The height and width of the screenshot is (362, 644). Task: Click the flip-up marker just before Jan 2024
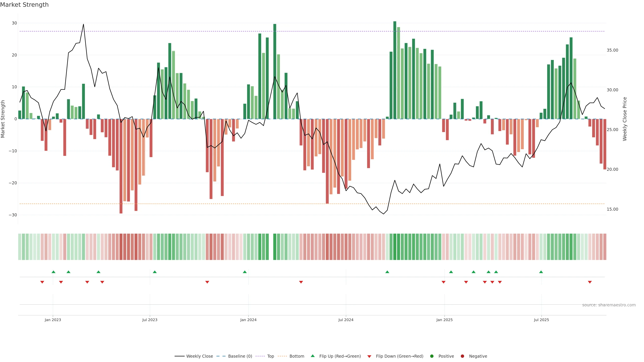[x=245, y=272]
